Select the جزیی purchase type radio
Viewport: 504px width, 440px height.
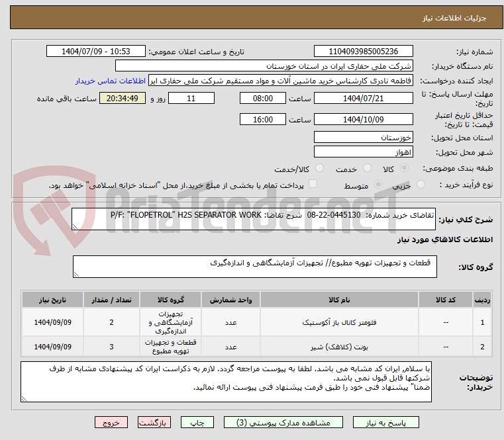point(421,185)
